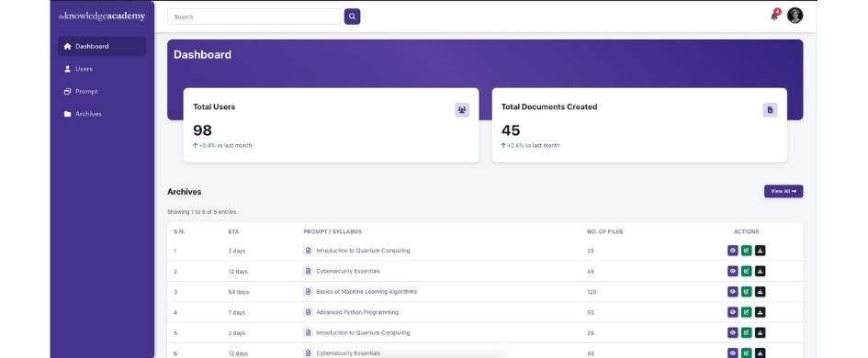Go to Dashboard in the sidebar
The image size is (868, 358).
click(102, 47)
